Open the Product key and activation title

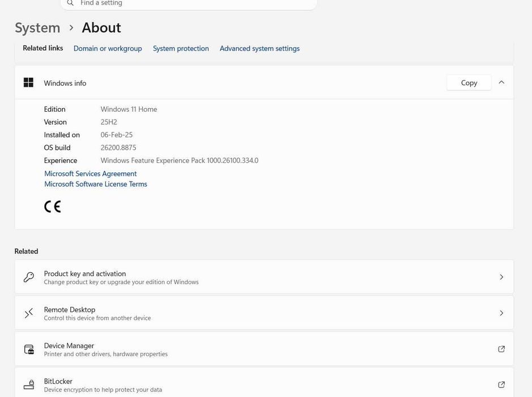coord(85,274)
